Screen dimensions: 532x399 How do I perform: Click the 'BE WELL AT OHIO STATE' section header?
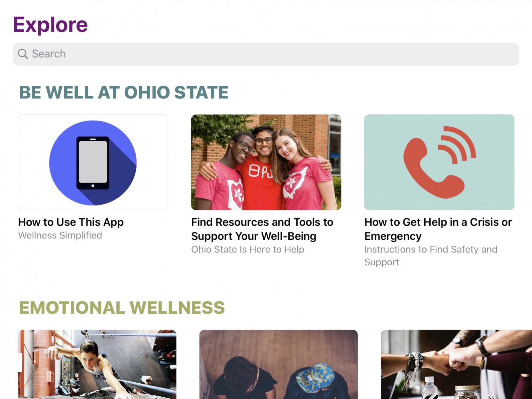click(124, 93)
